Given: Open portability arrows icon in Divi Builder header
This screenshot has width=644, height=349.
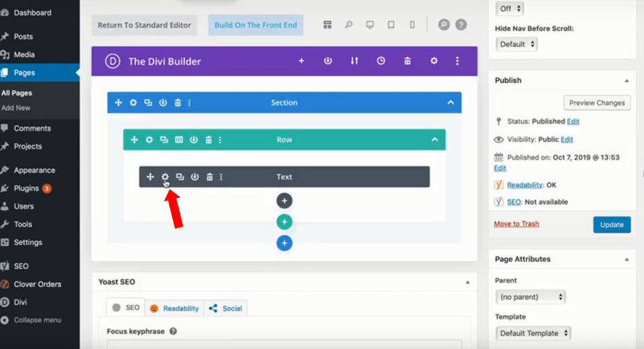Looking at the screenshot, I should pos(355,61).
